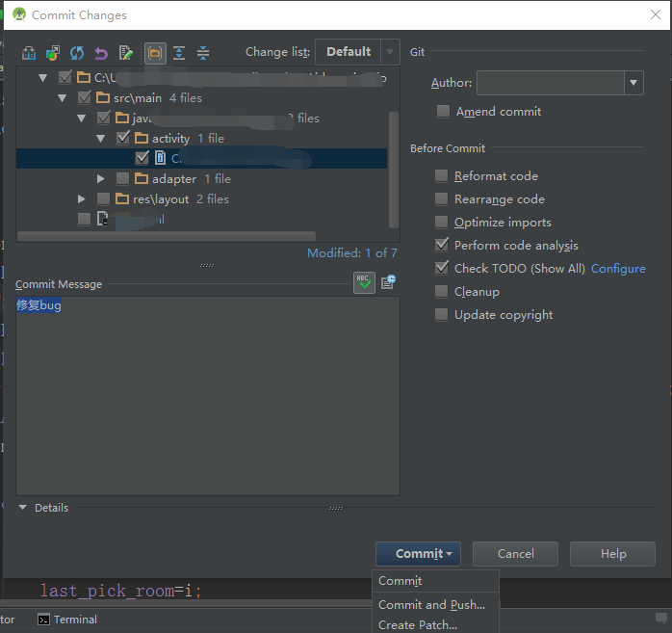
Task: Enable Amend commit checkbox
Action: point(443,112)
